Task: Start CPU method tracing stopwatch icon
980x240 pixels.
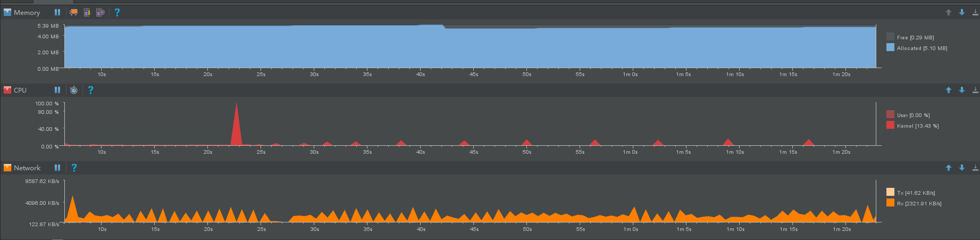Action: point(74,90)
